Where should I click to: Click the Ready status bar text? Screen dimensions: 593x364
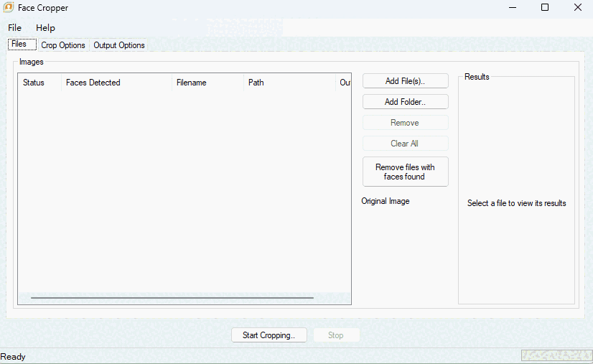coord(13,357)
